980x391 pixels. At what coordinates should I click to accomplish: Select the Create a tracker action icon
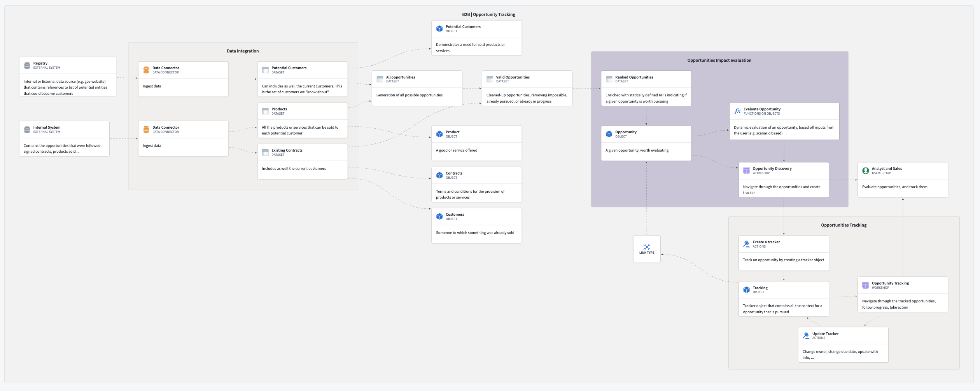tap(746, 244)
